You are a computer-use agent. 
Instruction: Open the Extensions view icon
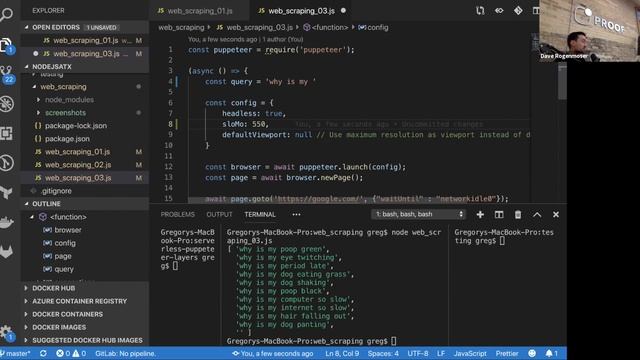pos(7,133)
